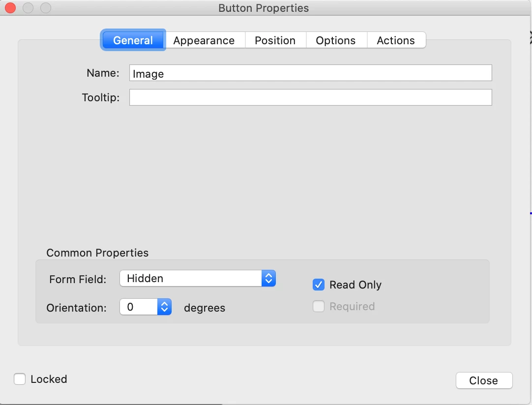Click the Close button

tap(484, 380)
